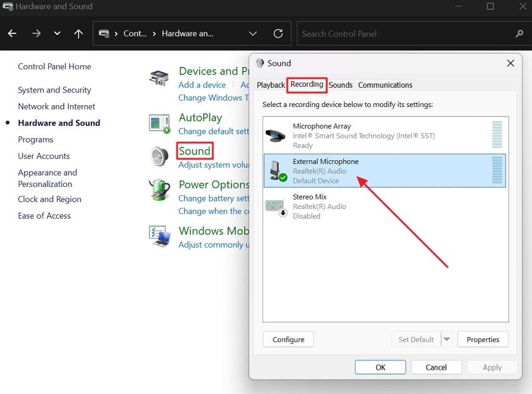This screenshot has height=394, width=532.
Task: Select the Stereo Mix device
Action: pos(385,206)
